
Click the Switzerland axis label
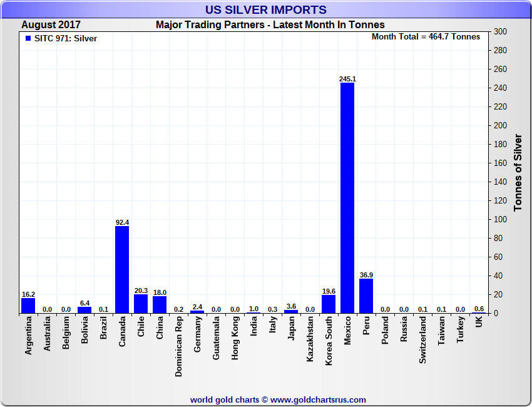point(423,340)
